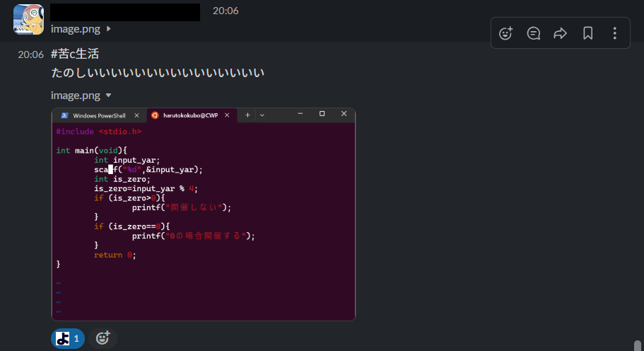The width and height of the screenshot is (644, 351).
Task: Click the 20:06 timestamp next to the username
Action: tap(226, 11)
